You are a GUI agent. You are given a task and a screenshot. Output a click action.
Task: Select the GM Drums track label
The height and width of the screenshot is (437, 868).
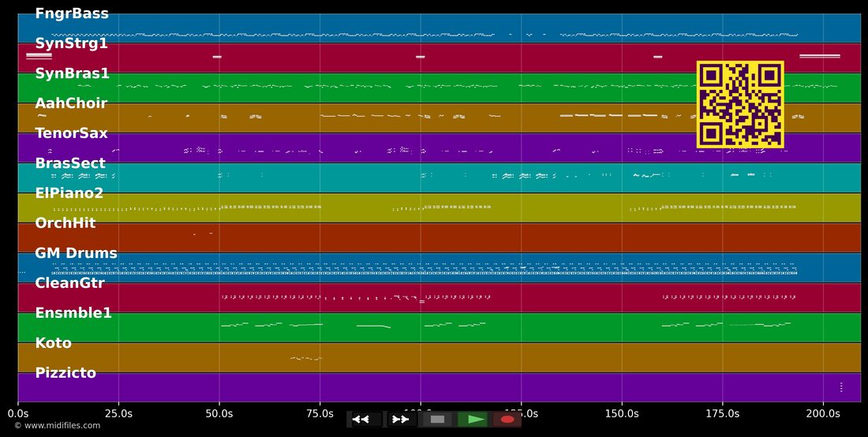coord(77,253)
